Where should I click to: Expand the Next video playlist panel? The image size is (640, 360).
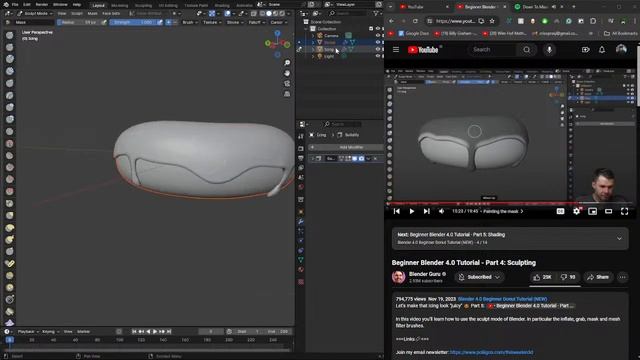tap(619, 238)
